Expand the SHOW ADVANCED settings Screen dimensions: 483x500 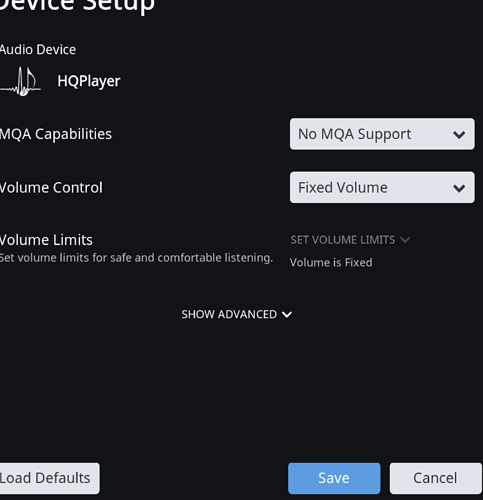(x=236, y=314)
